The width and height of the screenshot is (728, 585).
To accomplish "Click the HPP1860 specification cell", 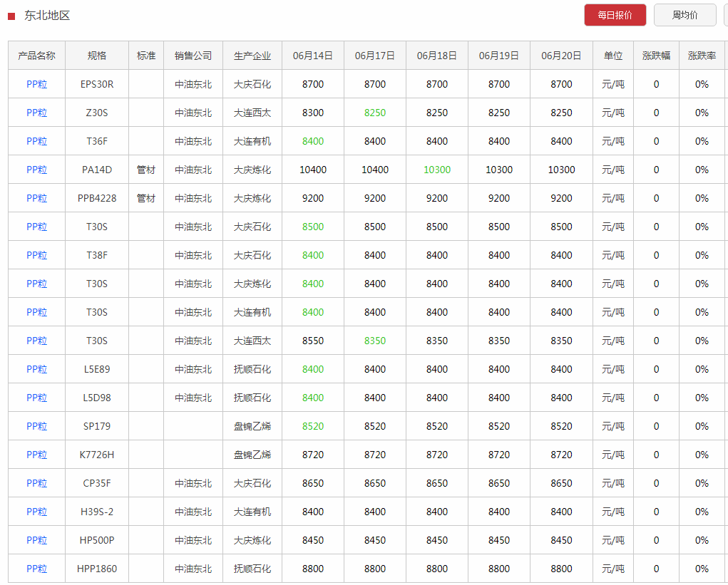I will [x=97, y=569].
